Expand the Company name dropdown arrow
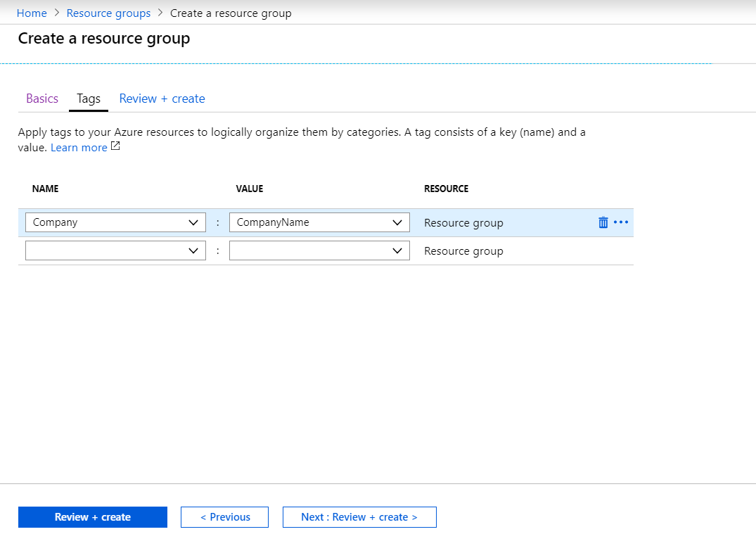The height and width of the screenshot is (546, 756). (194, 222)
